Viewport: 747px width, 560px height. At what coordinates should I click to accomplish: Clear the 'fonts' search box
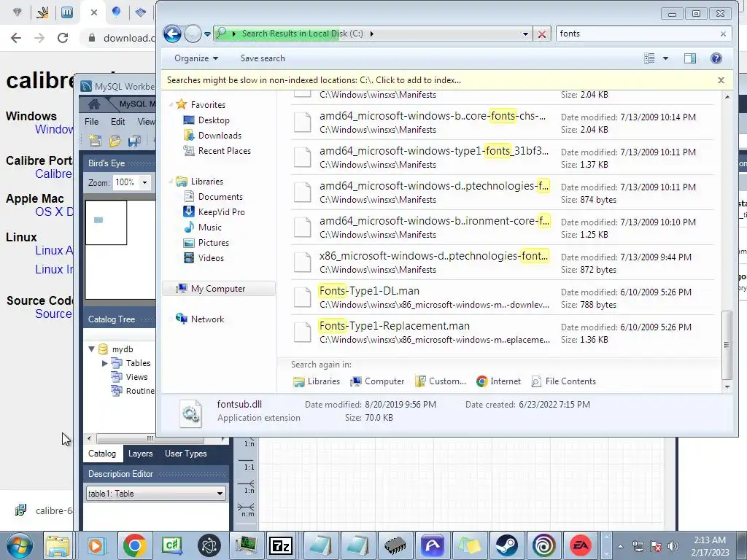click(723, 34)
